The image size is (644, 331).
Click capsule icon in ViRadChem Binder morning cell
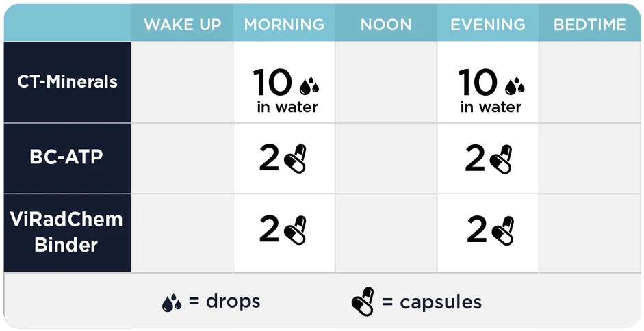(295, 230)
